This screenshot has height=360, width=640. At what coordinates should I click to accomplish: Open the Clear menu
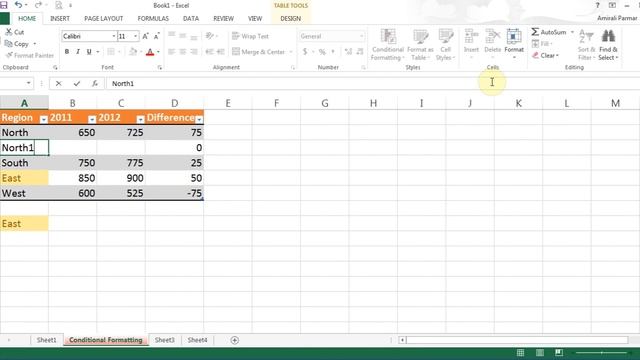click(546, 55)
